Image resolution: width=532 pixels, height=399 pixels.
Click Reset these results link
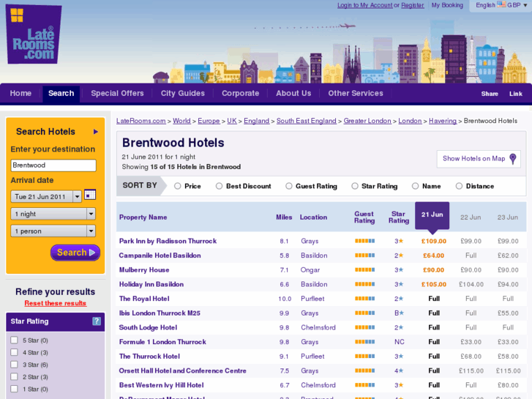tap(56, 303)
